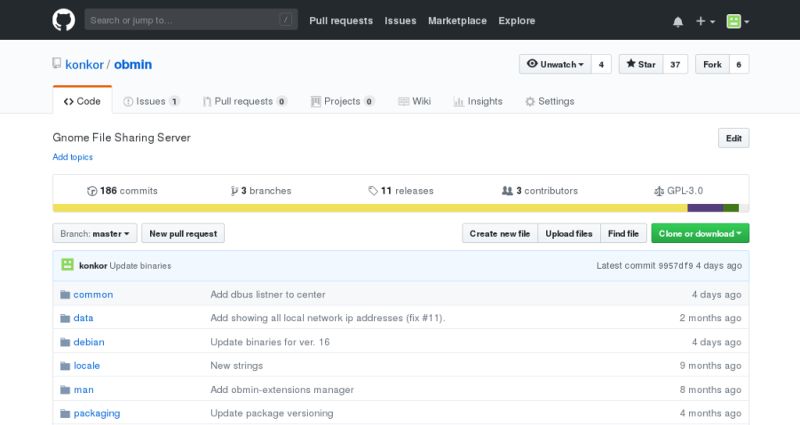Go to Marketplace in top navigation
This screenshot has width=800, height=425.
coord(457,21)
